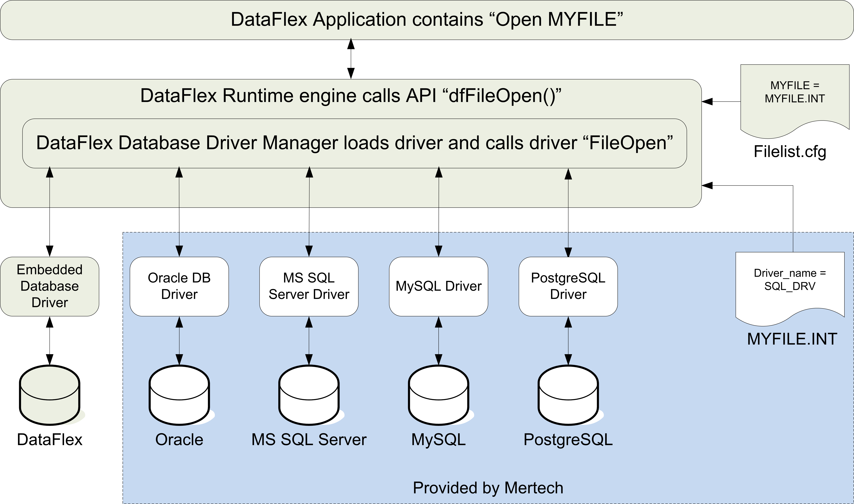Select the Filelist.cfg caption text
Viewport: 854px width, 504px height.
point(790,151)
